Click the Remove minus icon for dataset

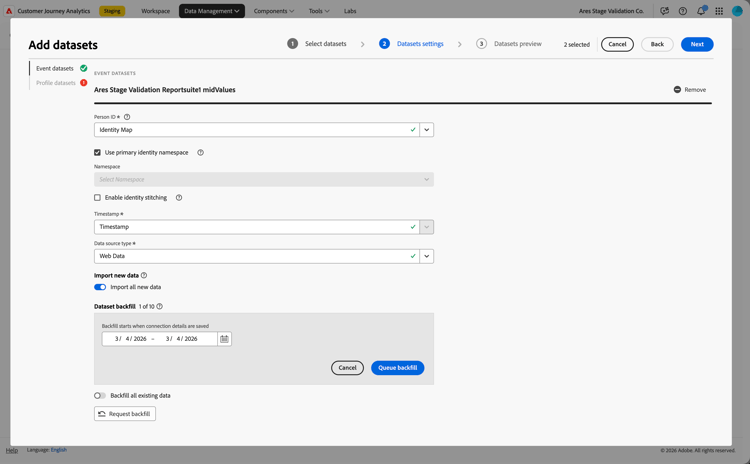point(677,89)
